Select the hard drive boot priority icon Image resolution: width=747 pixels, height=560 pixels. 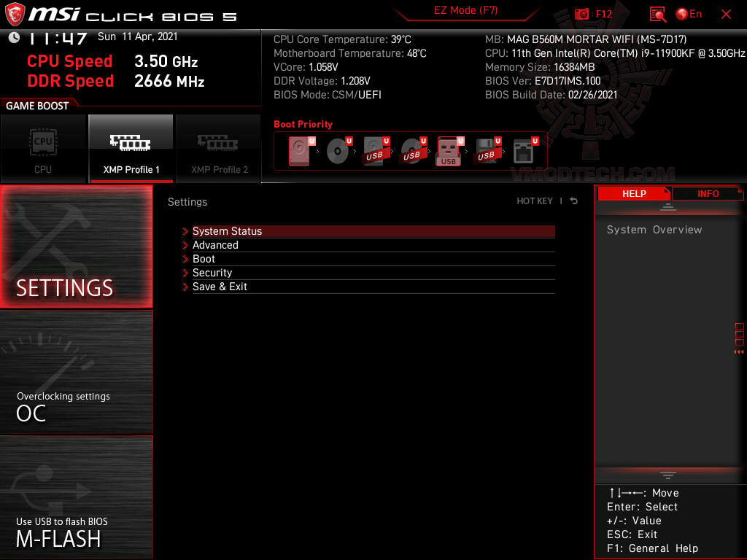click(x=298, y=149)
